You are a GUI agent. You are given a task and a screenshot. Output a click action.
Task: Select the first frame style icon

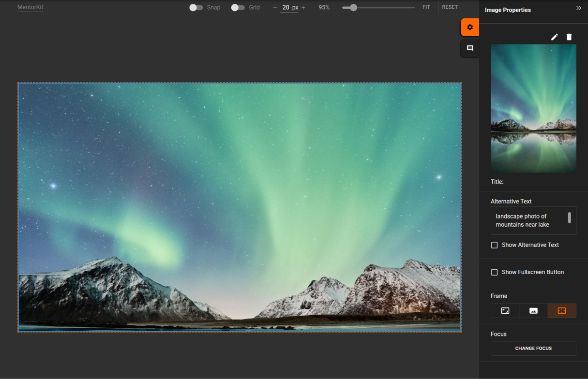tap(505, 311)
